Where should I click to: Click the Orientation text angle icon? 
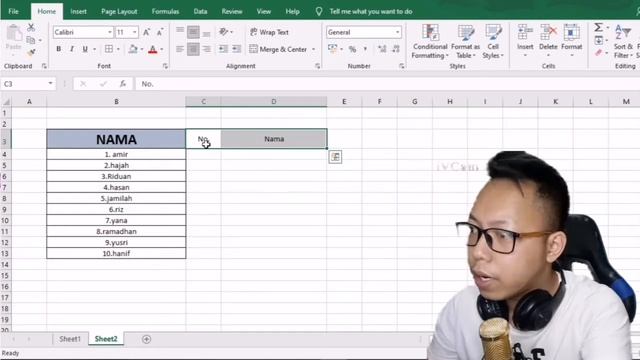(224, 32)
